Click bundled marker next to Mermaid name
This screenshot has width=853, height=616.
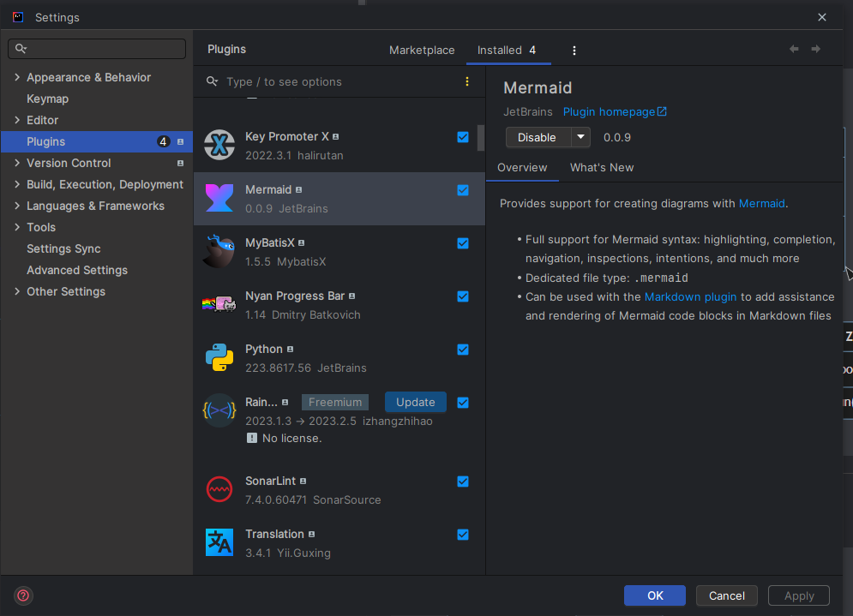(x=298, y=189)
